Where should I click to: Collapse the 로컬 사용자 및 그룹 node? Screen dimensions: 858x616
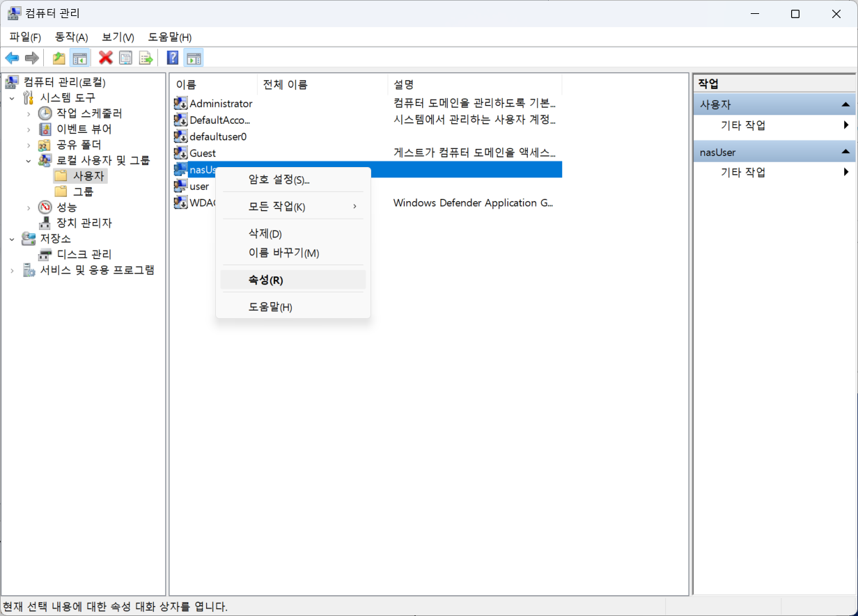pyautogui.click(x=29, y=161)
